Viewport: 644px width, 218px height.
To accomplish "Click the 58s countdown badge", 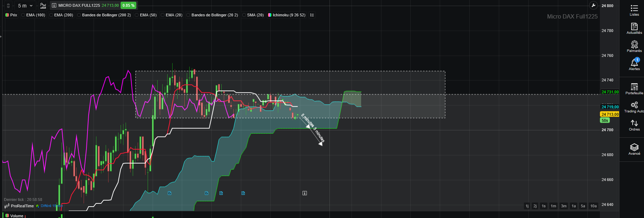I will click(605, 120).
